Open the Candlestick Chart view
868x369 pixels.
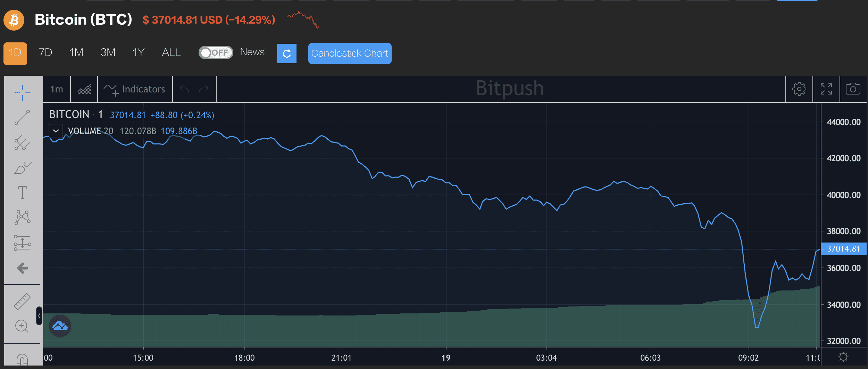click(x=350, y=54)
